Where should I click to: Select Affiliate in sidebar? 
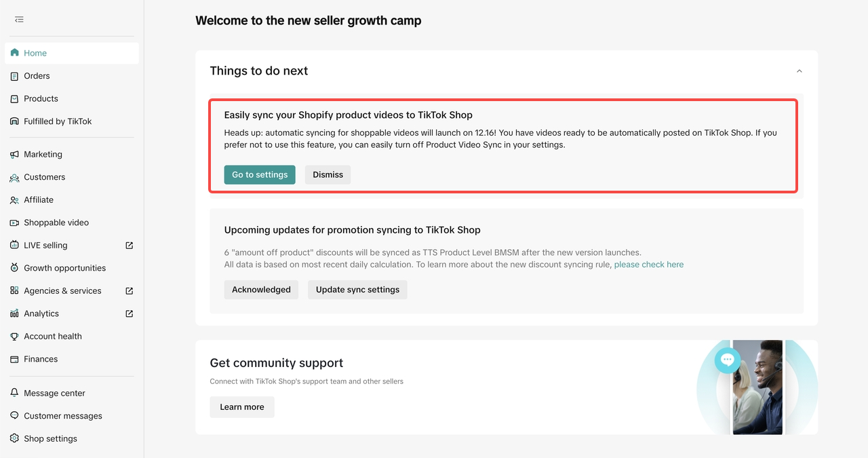pos(39,200)
